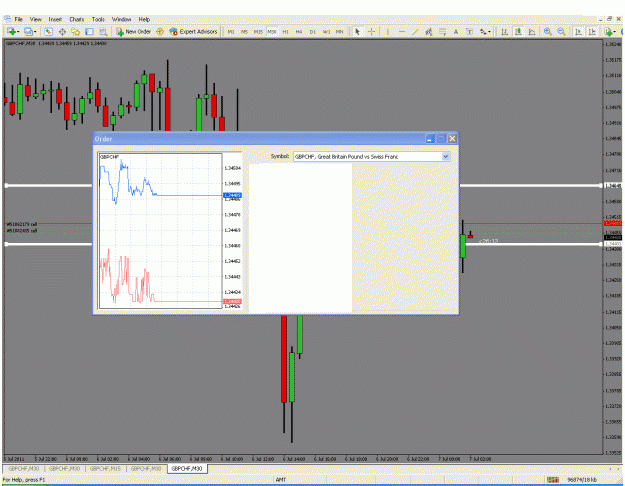Click the active white GBPCHF,M30 chart tab
This screenshot has width=625, height=486.
tap(187, 468)
